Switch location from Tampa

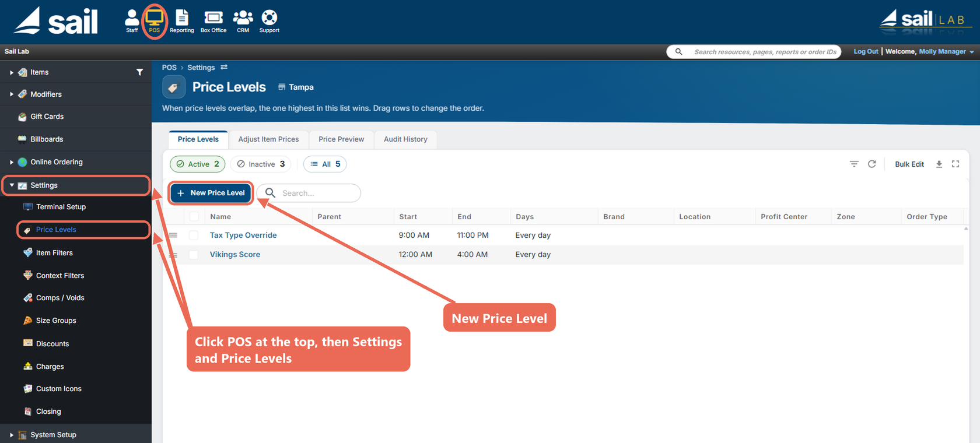(x=296, y=87)
